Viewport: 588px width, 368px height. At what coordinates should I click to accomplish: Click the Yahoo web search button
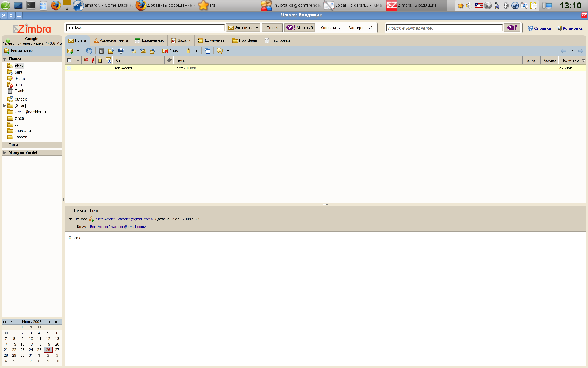click(x=512, y=28)
